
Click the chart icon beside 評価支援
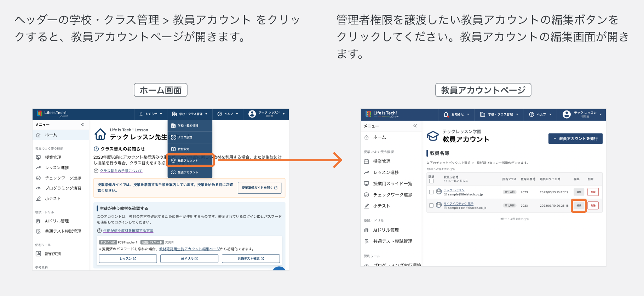[38, 254]
